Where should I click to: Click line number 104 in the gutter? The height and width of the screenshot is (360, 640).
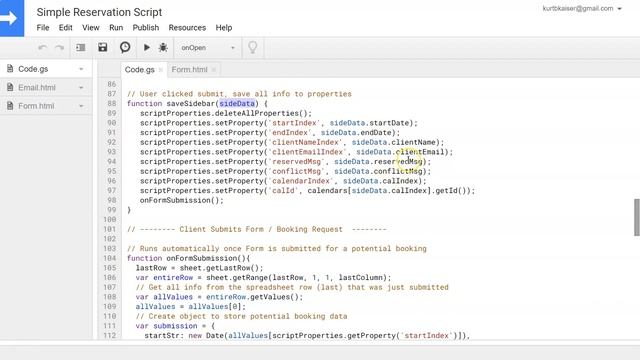(110, 258)
